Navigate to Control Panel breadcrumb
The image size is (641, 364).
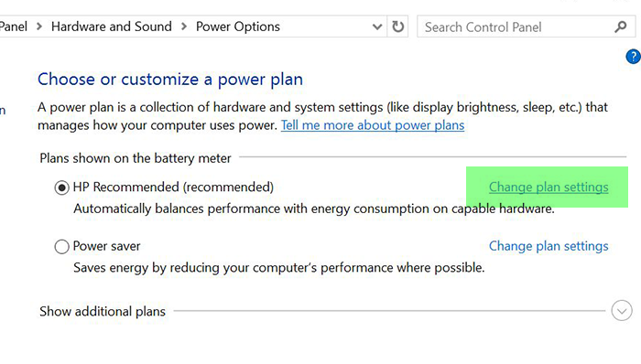tap(14, 27)
